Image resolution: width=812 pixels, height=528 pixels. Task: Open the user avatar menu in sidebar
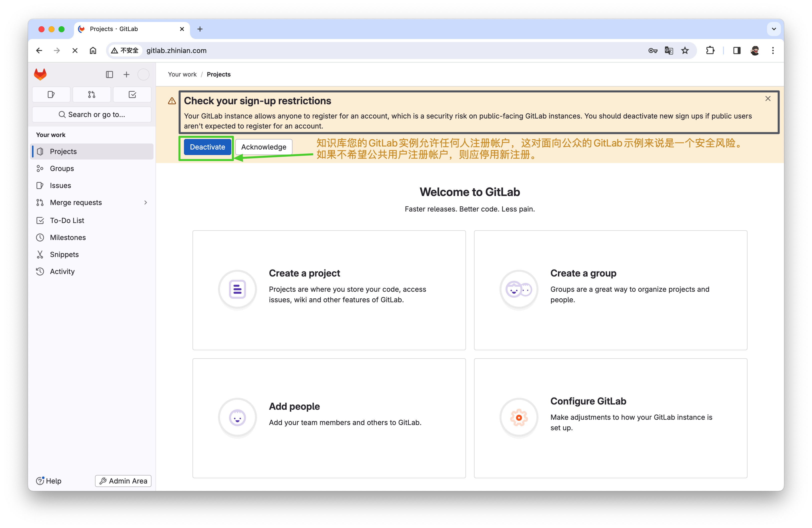click(143, 74)
